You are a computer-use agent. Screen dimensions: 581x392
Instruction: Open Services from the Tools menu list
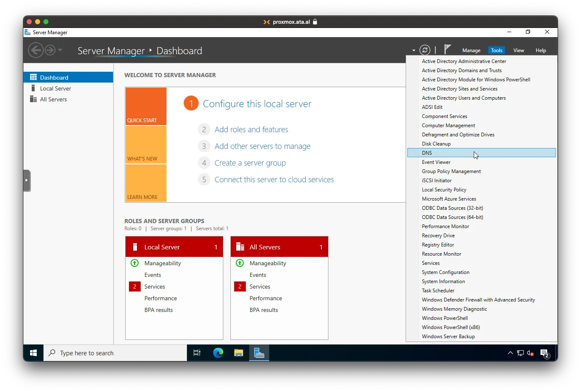tap(482, 263)
